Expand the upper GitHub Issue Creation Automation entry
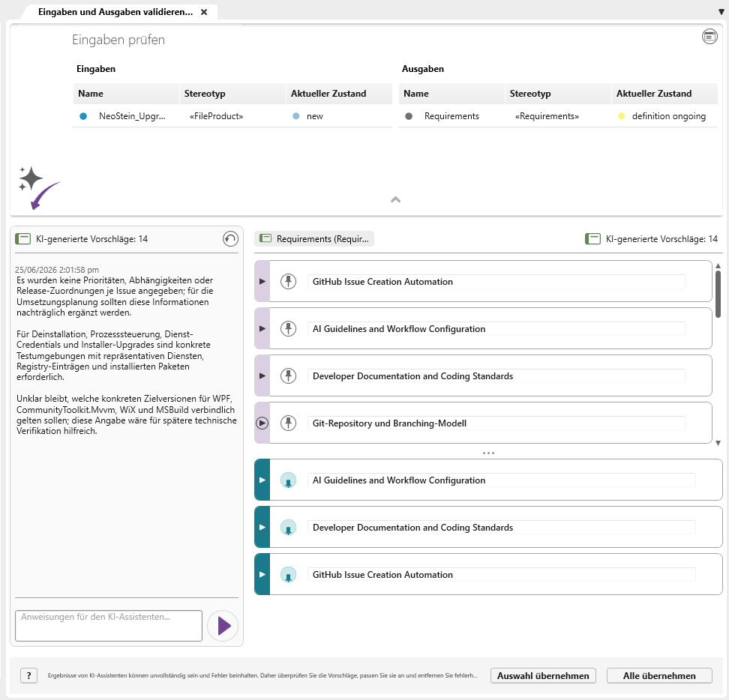Image resolution: width=729 pixels, height=700 pixels. pyautogui.click(x=262, y=282)
